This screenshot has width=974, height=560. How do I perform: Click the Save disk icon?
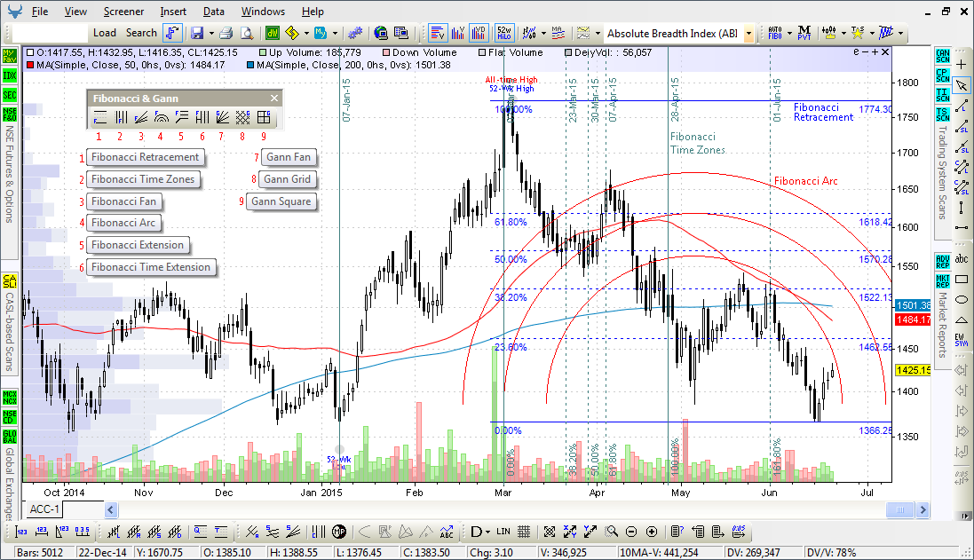coord(197,33)
